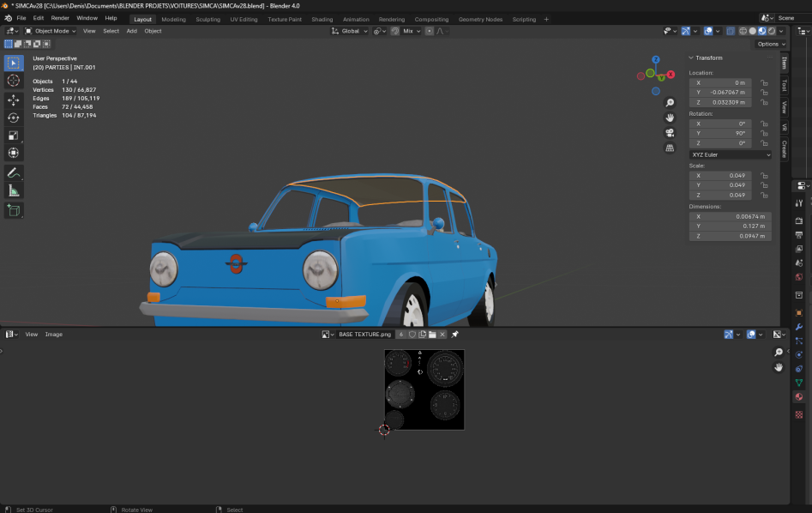This screenshot has width=812, height=513.
Task: Switch perspective/orthographic grid icon
Action: click(x=670, y=148)
